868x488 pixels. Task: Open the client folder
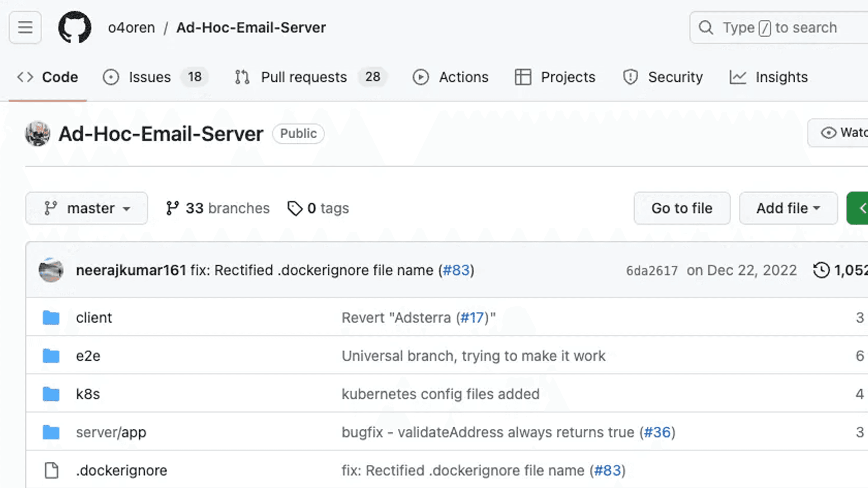[x=94, y=317]
